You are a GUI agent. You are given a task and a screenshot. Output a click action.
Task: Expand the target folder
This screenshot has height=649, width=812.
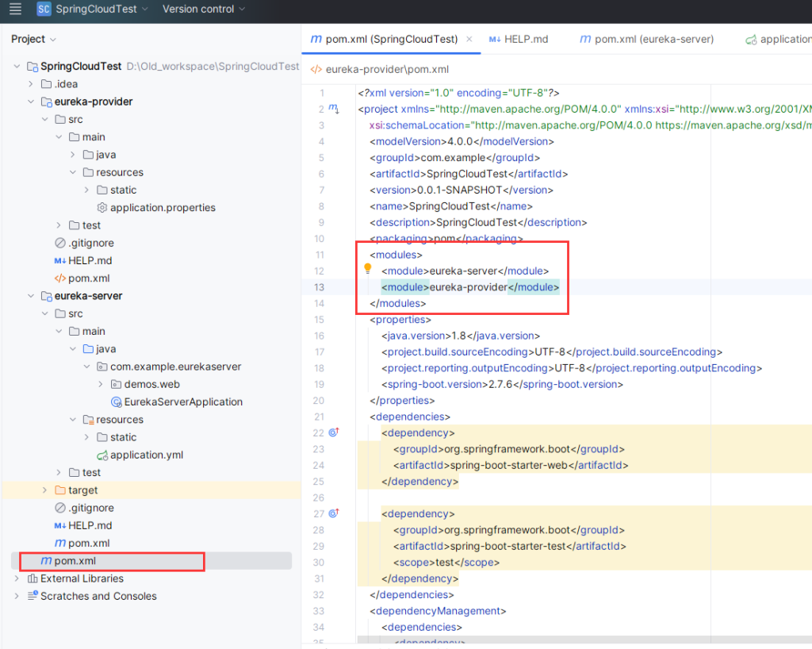pyautogui.click(x=44, y=490)
